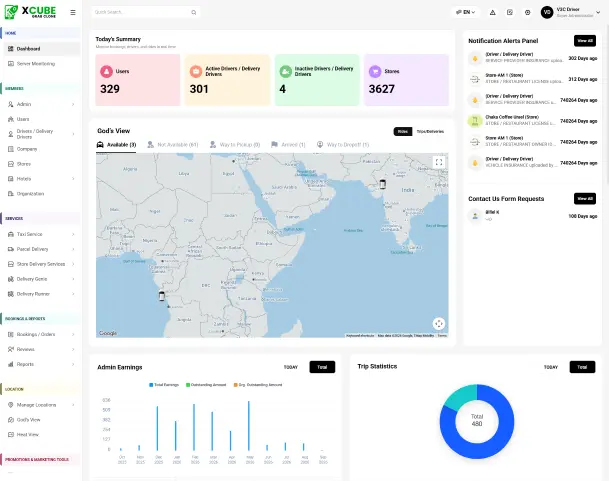
Task: Select Total in Admin Earnings
Action: 322,367
